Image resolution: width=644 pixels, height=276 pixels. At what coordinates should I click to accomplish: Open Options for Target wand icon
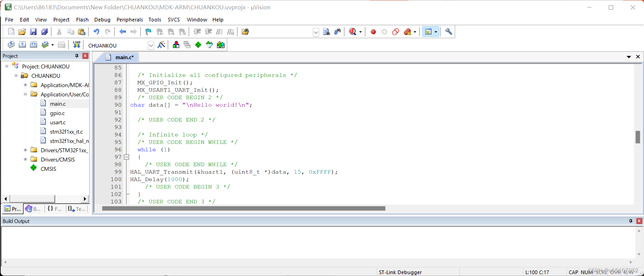pyautogui.click(x=161, y=45)
